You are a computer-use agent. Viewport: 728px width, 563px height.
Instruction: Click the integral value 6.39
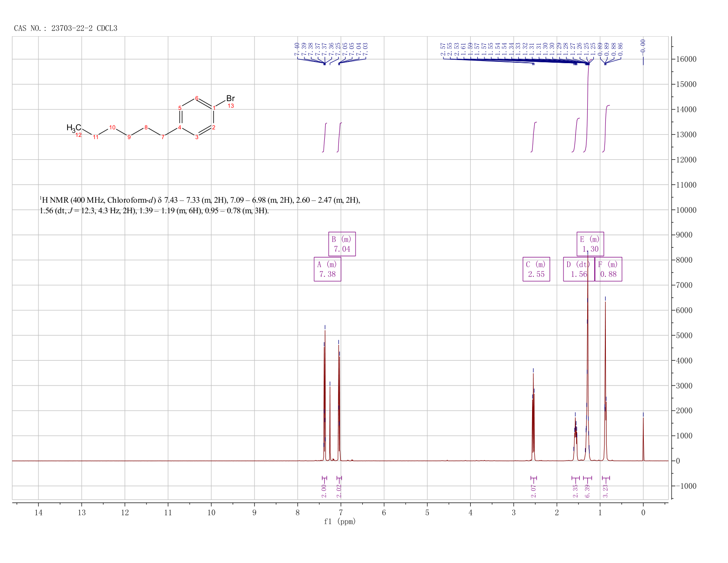(587, 491)
